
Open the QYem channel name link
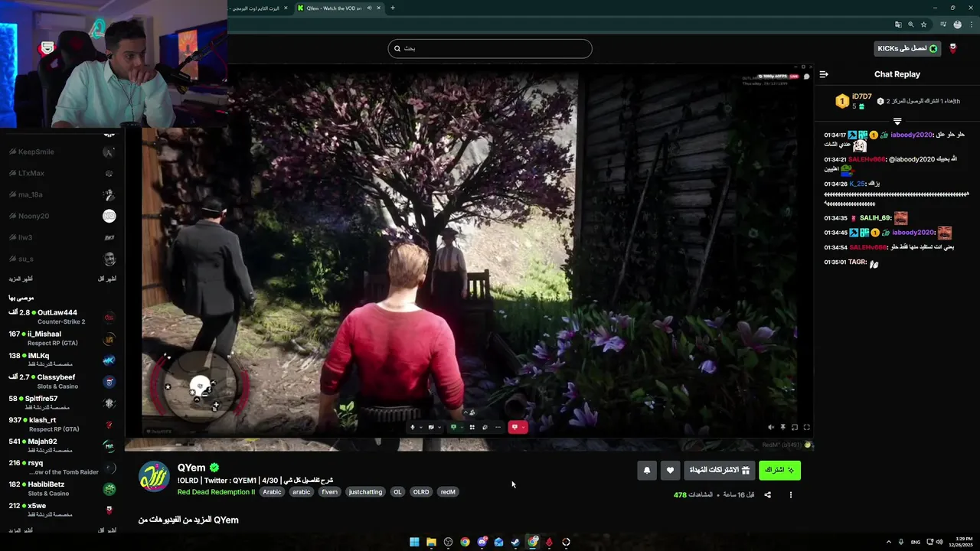[191, 468]
